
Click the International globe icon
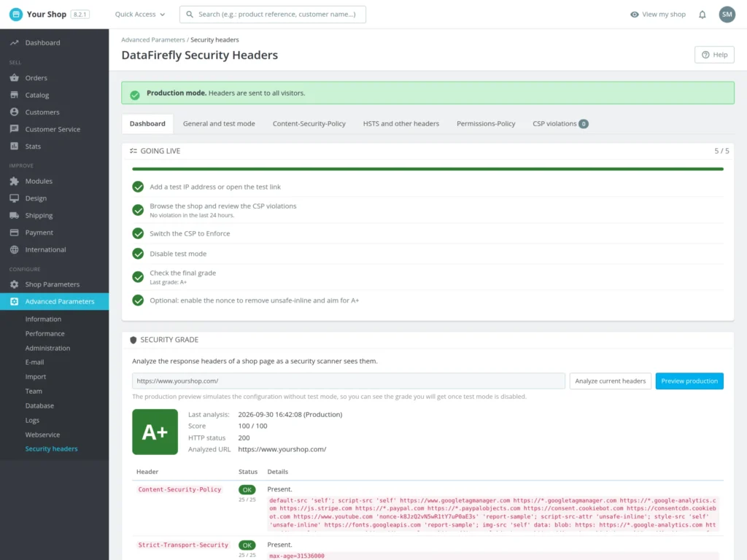[15, 249]
